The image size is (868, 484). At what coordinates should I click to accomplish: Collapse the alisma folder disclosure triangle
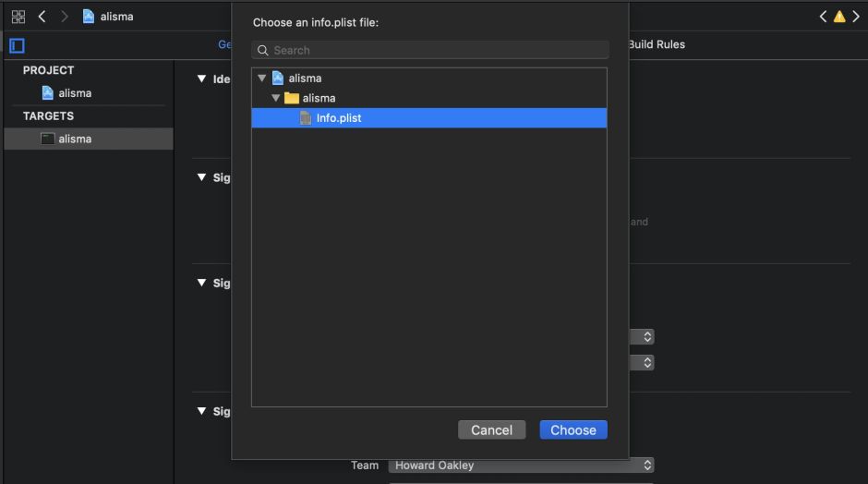pos(275,98)
